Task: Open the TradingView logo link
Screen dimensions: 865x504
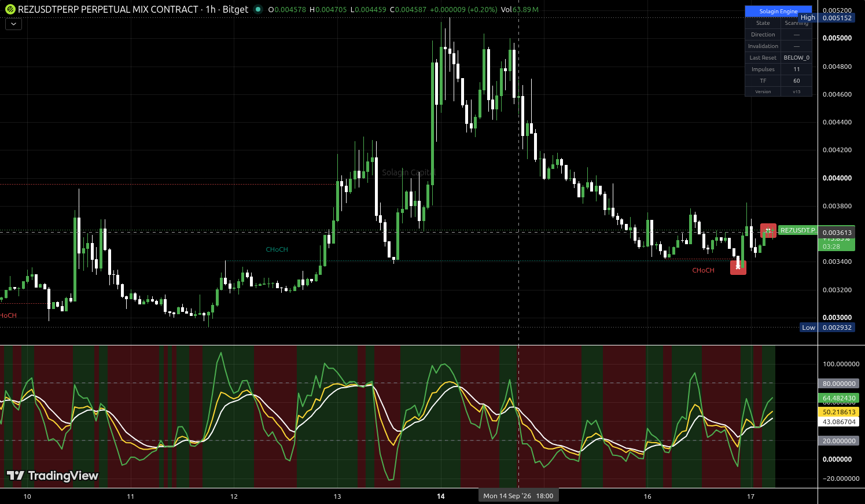Action: [x=53, y=476]
